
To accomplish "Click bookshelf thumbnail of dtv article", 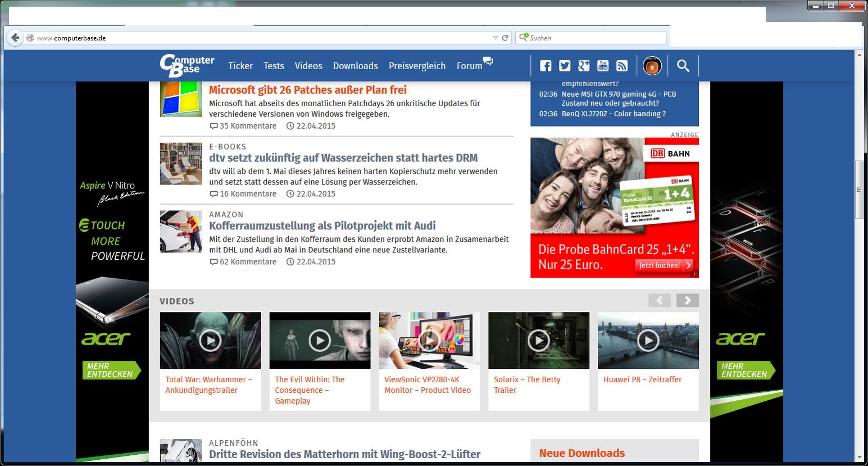I will pos(181,164).
